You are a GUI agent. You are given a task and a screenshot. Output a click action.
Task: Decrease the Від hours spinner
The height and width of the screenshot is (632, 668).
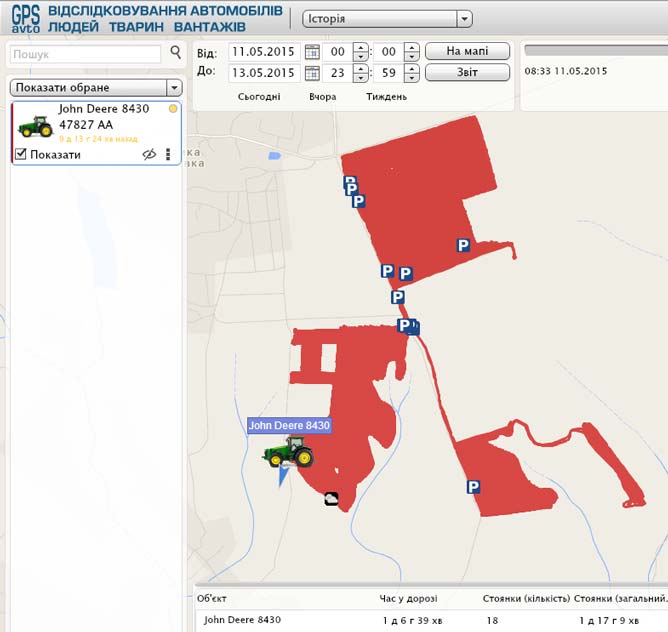[361, 57]
